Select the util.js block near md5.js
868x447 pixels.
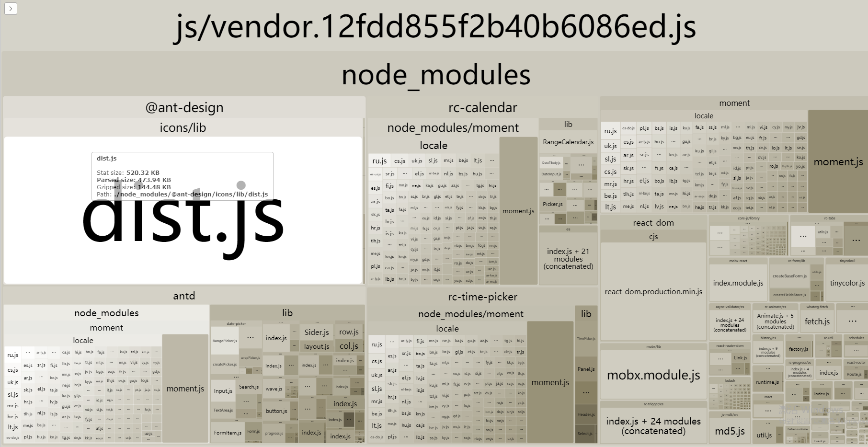(x=764, y=435)
